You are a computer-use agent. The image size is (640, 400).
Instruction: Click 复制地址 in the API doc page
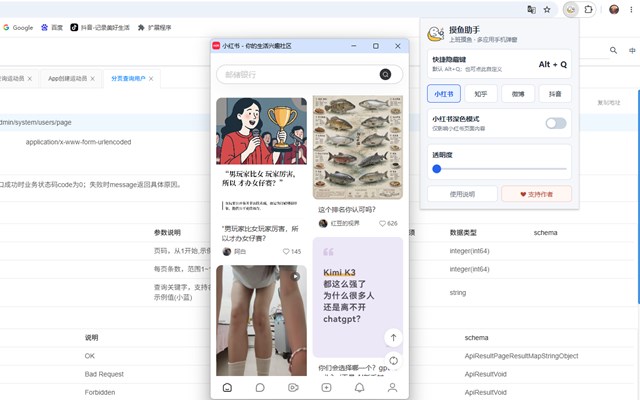[x=609, y=102]
